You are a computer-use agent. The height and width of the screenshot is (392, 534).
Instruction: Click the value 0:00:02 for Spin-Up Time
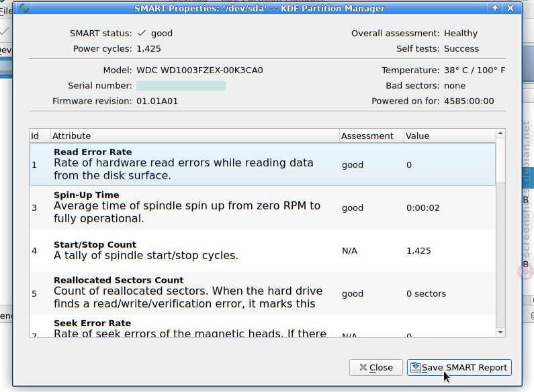pos(423,207)
